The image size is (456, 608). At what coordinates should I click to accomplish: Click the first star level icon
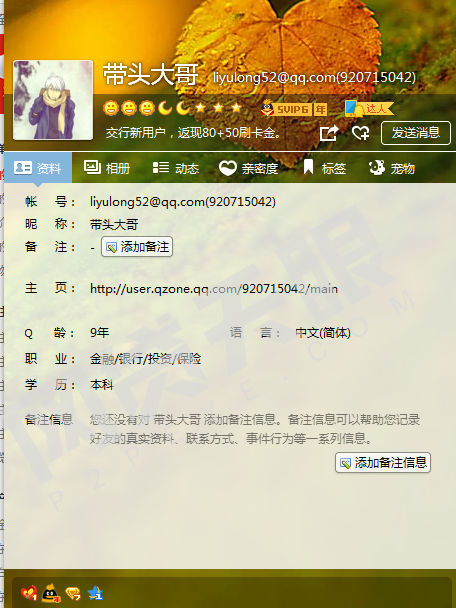pos(200,107)
